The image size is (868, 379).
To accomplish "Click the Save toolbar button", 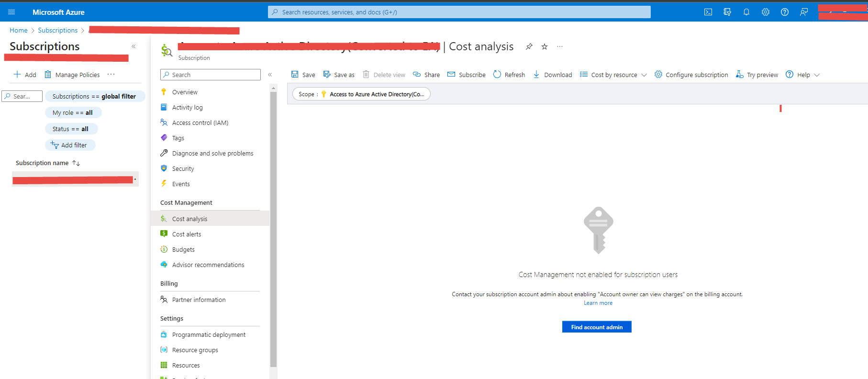I will pos(303,75).
